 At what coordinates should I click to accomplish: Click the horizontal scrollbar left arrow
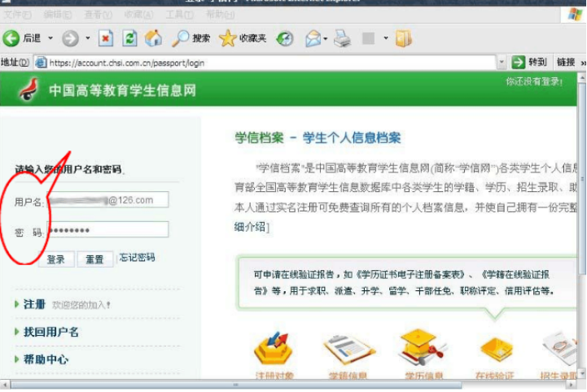5,385
